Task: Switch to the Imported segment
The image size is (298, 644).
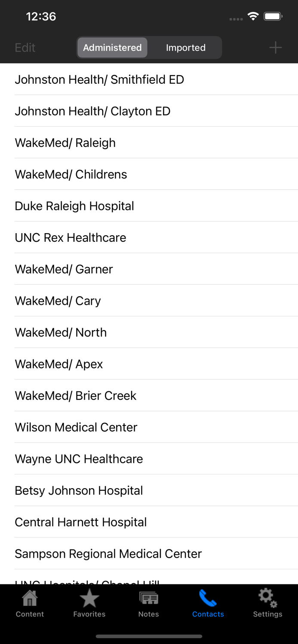Action: point(185,48)
